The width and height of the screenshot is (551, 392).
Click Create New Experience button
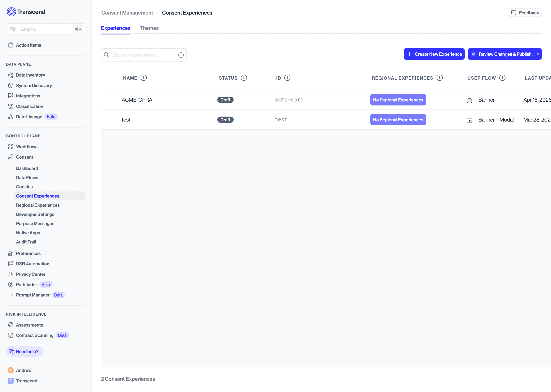(x=434, y=54)
